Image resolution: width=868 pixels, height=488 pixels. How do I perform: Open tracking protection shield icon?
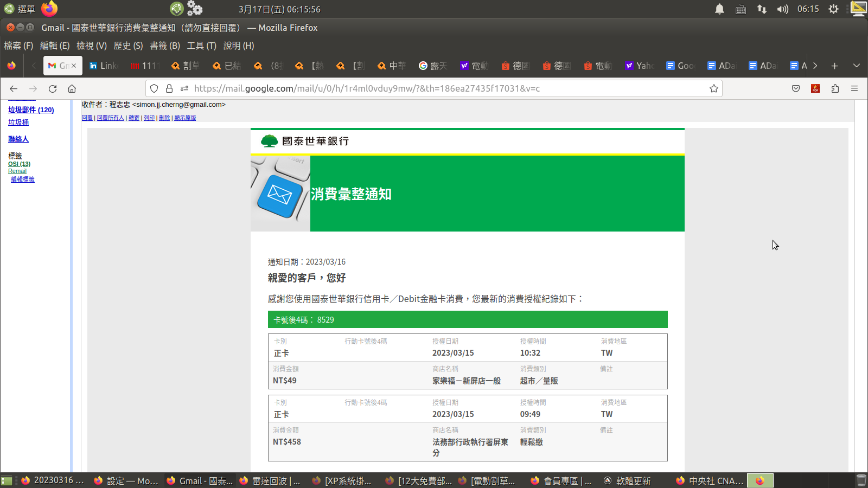coord(154,88)
